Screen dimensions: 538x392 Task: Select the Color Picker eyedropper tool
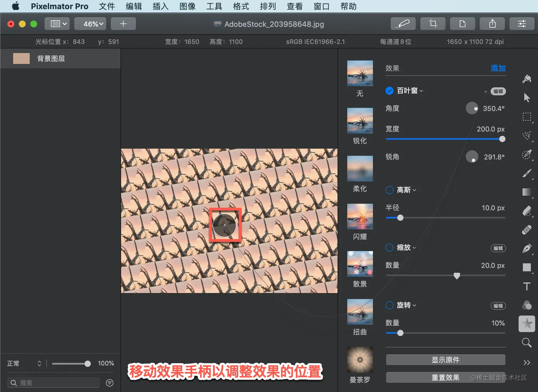[x=527, y=154]
